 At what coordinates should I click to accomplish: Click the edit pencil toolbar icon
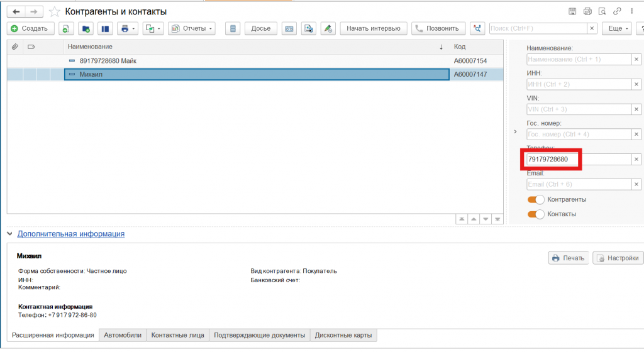[x=328, y=28]
